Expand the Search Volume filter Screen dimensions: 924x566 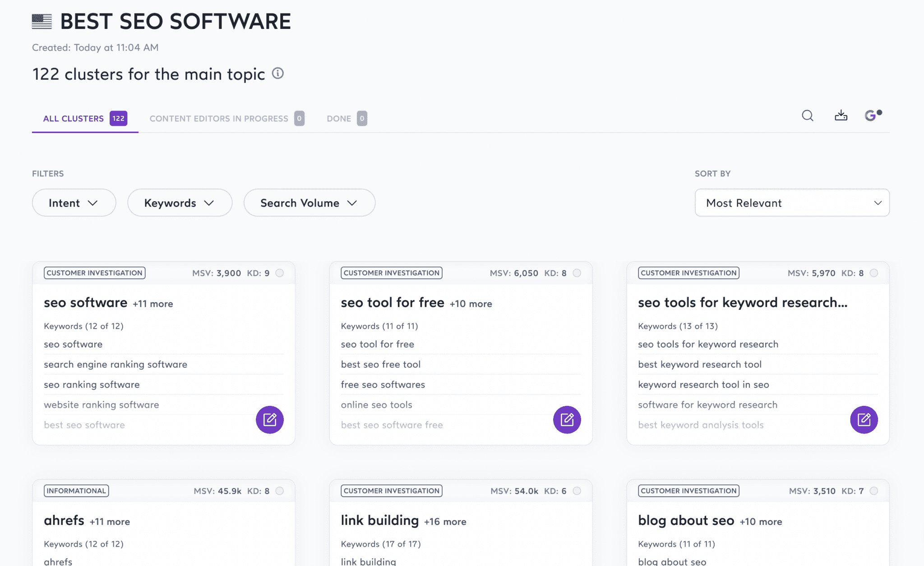click(309, 202)
